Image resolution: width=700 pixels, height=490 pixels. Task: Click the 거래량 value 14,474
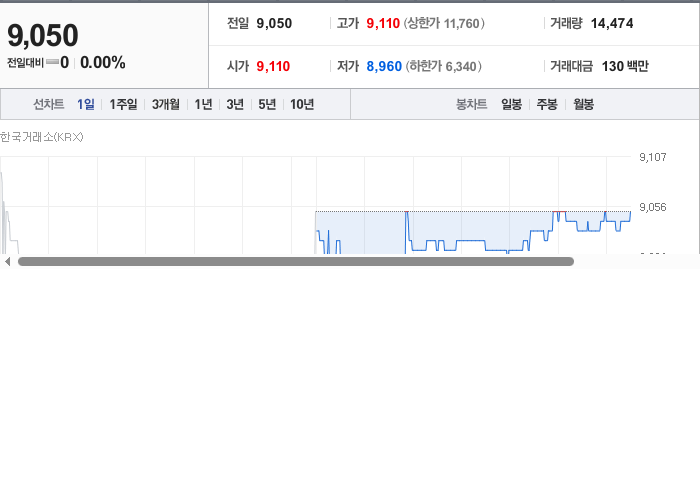pyautogui.click(x=612, y=23)
